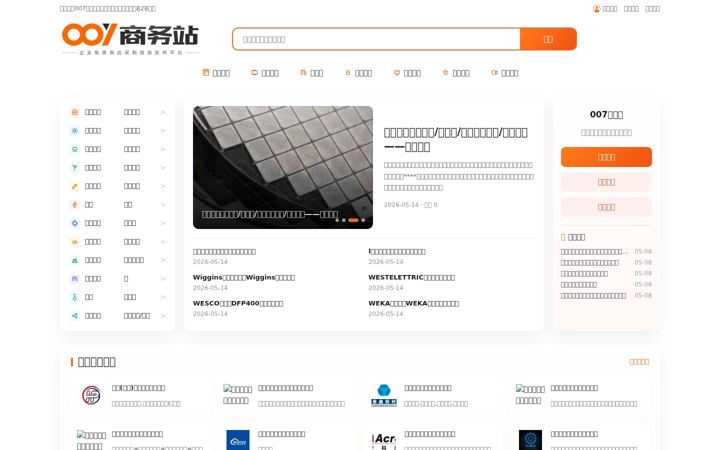This screenshot has height=450, width=720.
Task: Click the blue square cloud company logo
Action: [x=238, y=440]
